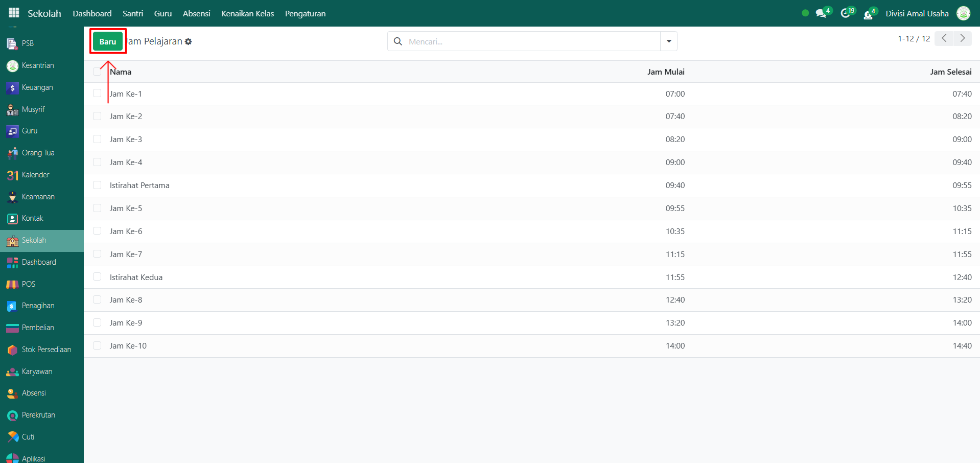The image size is (980, 463).
Task: Go to next page of records
Action: click(x=962, y=38)
